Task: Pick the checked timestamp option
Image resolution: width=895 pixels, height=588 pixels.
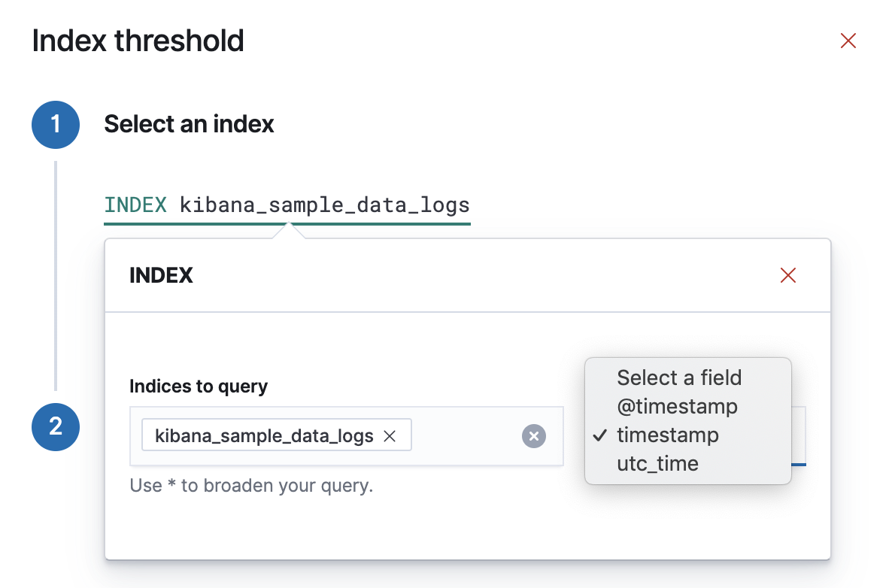Action: click(x=668, y=435)
